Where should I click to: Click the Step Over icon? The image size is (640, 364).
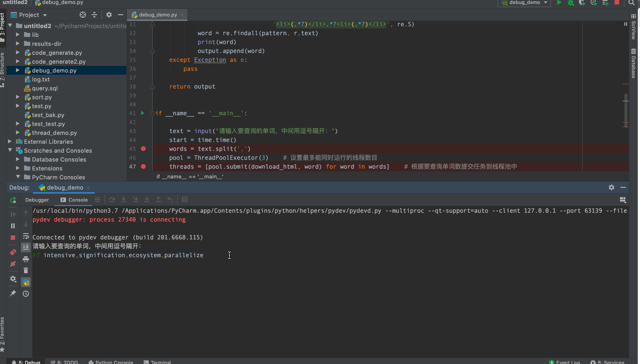click(x=112, y=200)
